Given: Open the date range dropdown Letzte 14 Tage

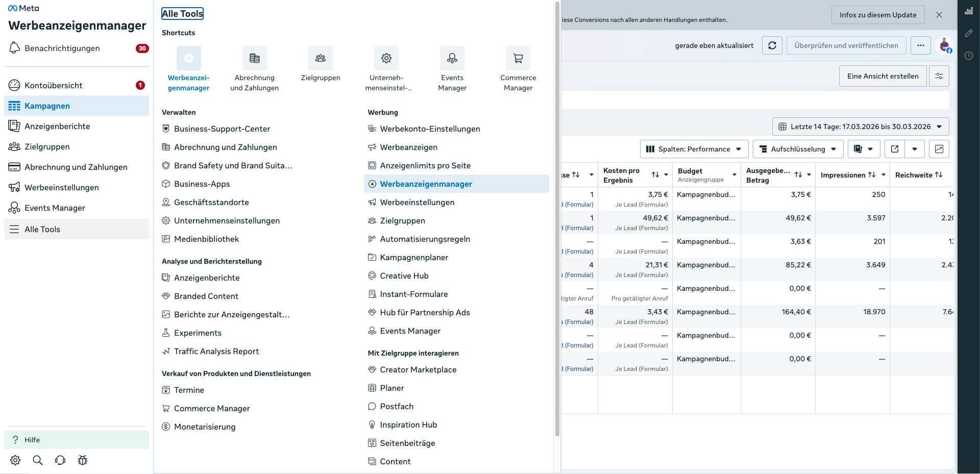Looking at the screenshot, I should pos(861,127).
